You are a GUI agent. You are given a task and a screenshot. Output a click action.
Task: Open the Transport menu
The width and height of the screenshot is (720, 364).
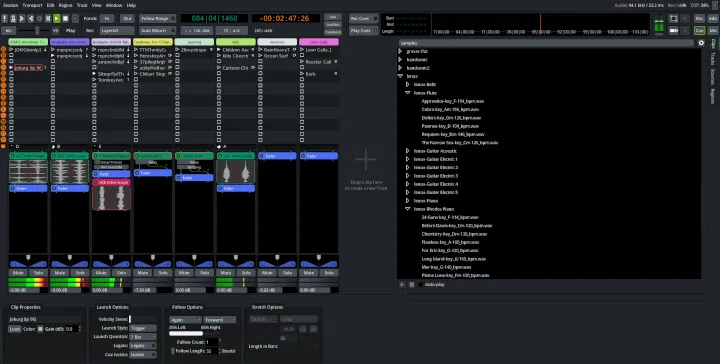click(32, 5)
